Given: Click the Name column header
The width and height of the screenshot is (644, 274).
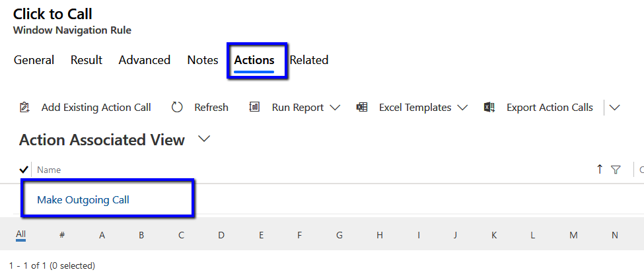Looking at the screenshot, I should 49,170.
